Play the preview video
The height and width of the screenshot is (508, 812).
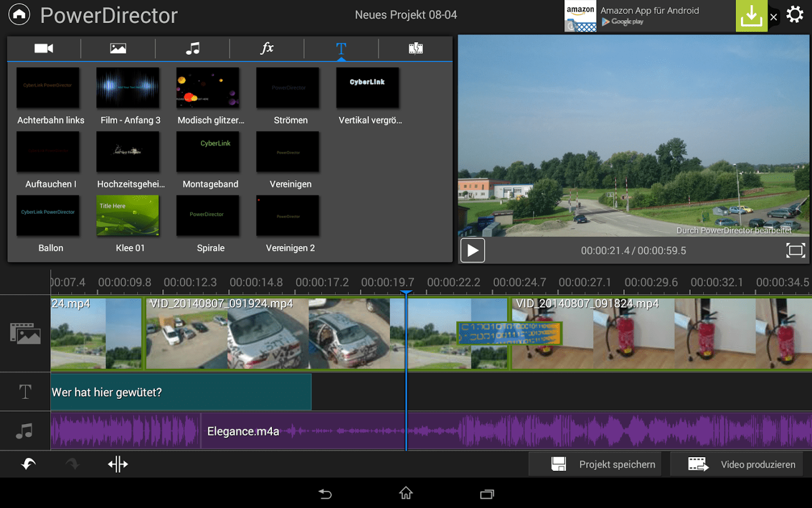[472, 251]
